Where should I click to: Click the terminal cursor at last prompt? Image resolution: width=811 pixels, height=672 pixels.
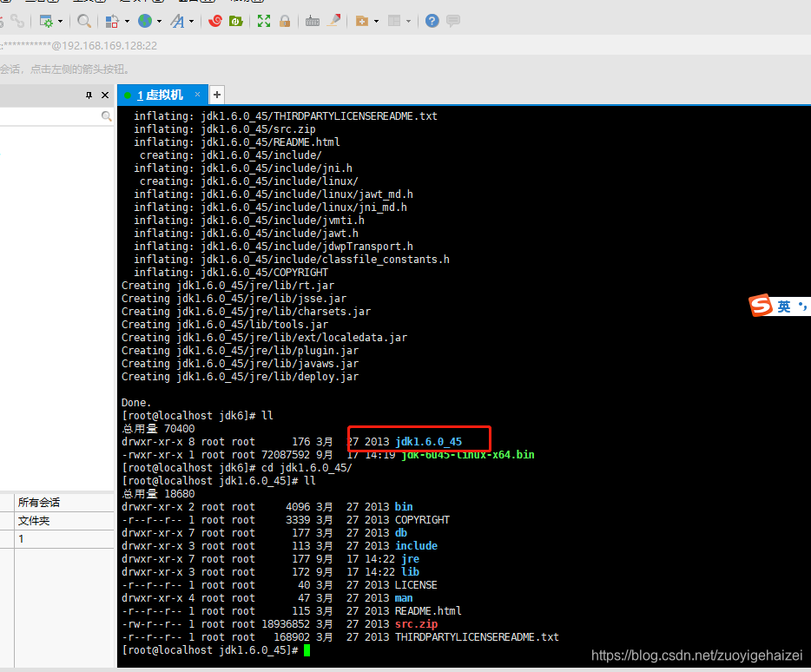[x=307, y=650]
